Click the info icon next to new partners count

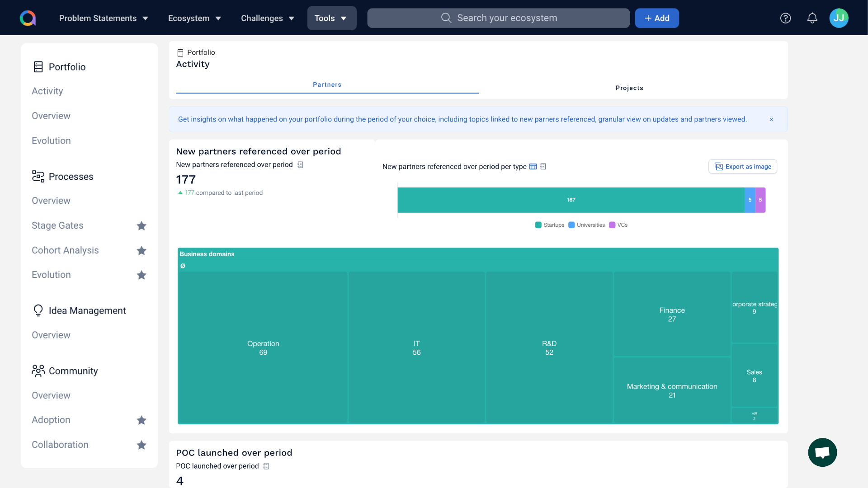[x=300, y=165]
